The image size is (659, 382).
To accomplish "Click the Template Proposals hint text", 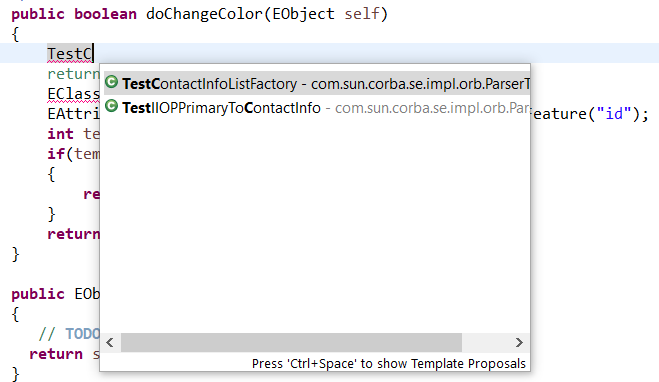I will (x=389, y=364).
